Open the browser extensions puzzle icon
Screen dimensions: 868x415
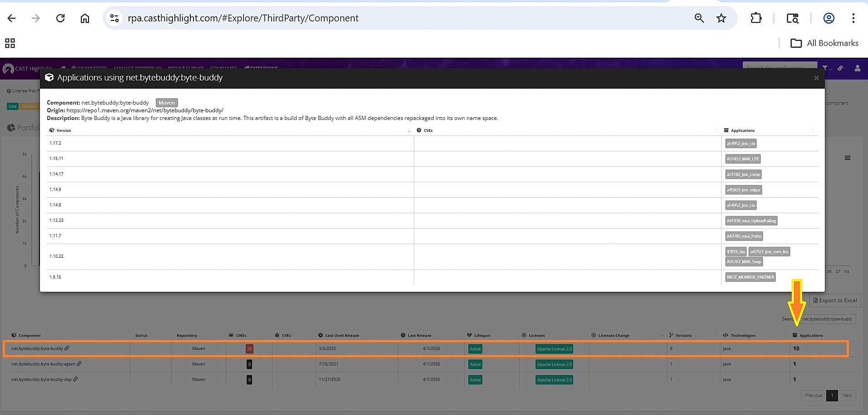click(x=756, y=18)
